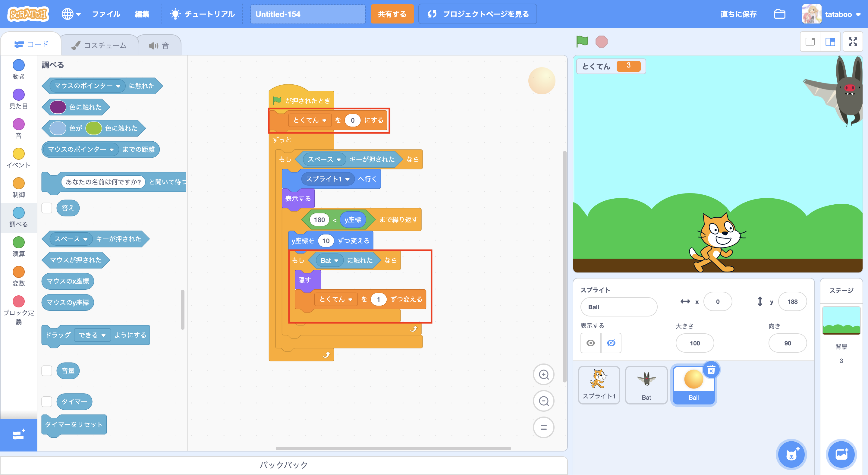Switch to the コスチューム tab

(99, 45)
